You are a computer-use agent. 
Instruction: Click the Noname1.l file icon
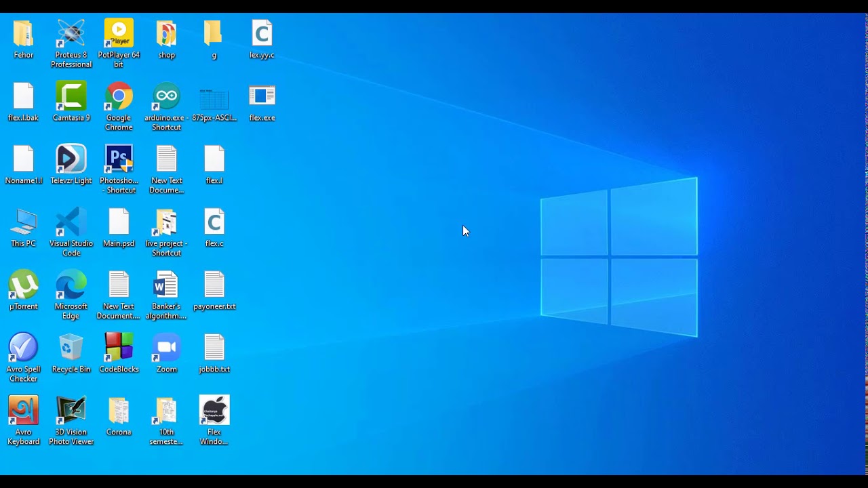[x=24, y=159]
